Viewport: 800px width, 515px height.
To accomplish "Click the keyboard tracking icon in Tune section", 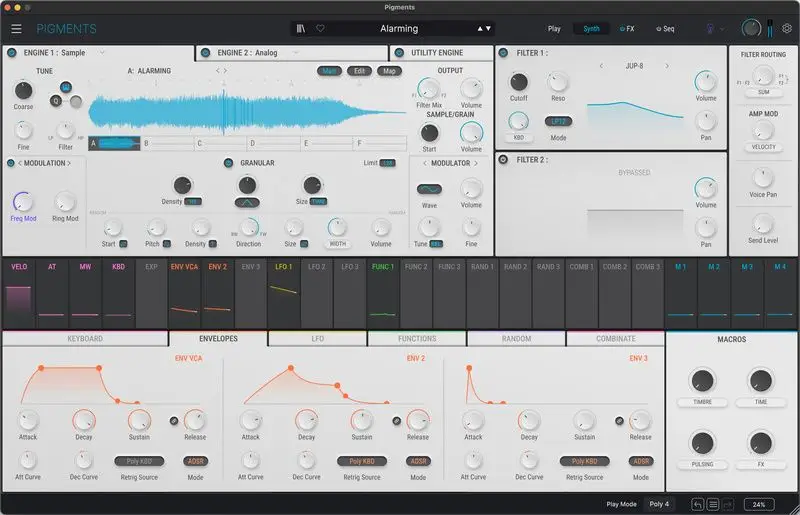I will (65, 87).
